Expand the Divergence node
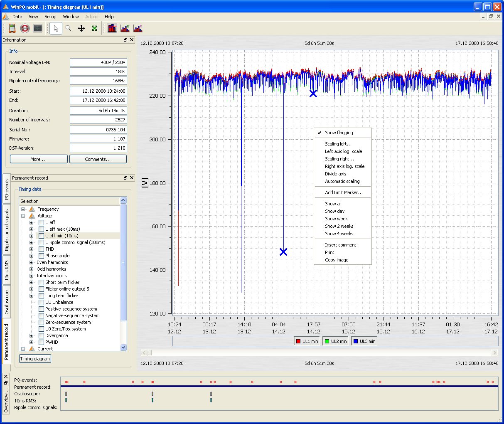504x424 pixels. coord(31,335)
